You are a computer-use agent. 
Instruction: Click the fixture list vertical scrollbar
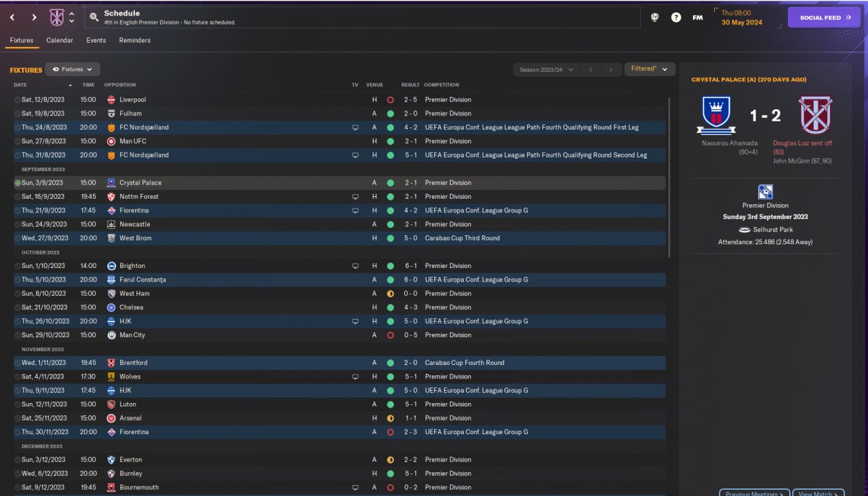(x=669, y=176)
